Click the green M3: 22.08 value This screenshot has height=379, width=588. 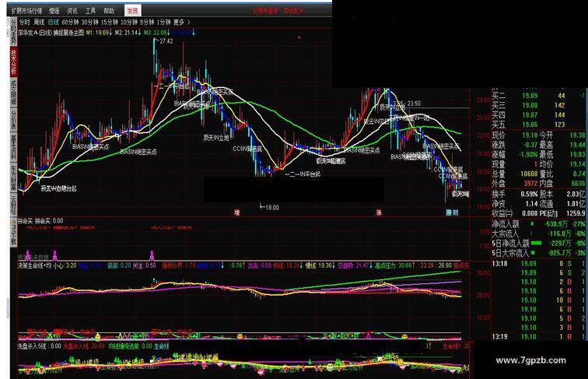pos(156,33)
